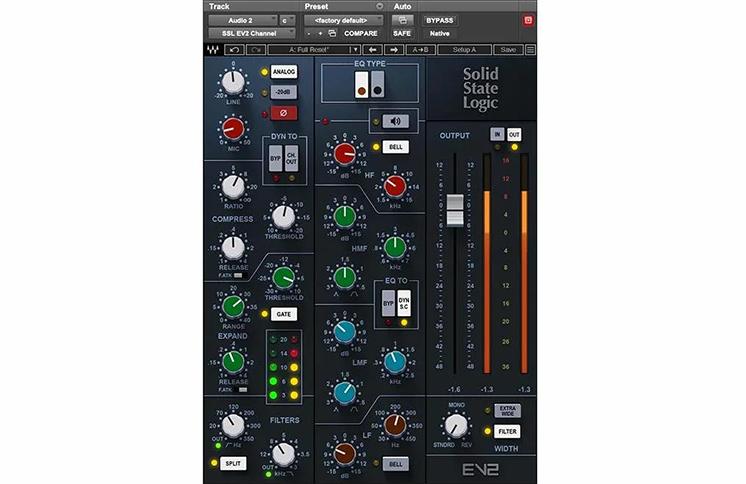The width and height of the screenshot is (746, 484).
Task: Click the COMPARE button
Action: [x=361, y=33]
